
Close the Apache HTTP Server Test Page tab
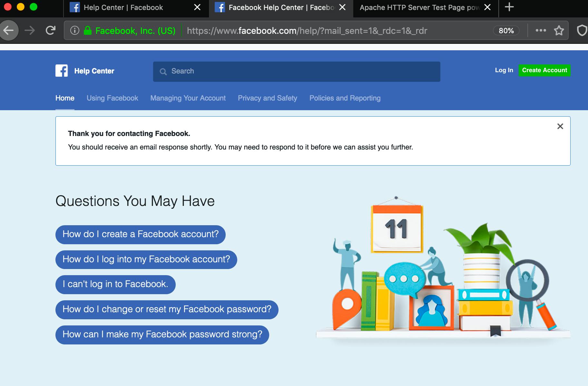click(487, 7)
